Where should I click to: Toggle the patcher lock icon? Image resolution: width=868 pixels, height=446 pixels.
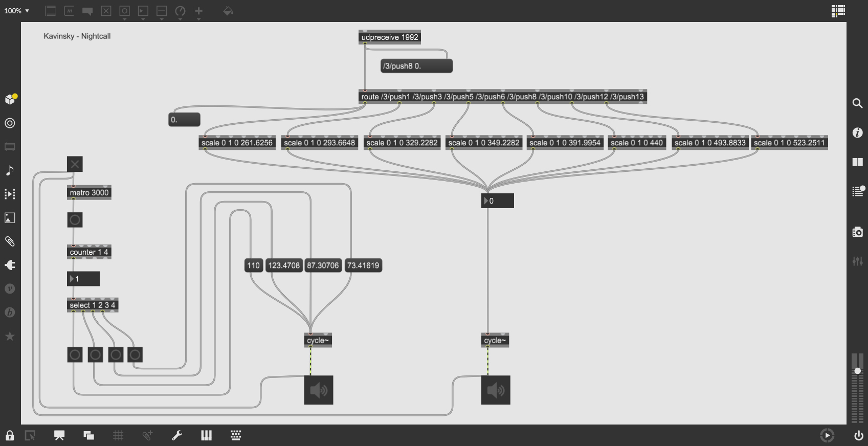click(x=10, y=435)
